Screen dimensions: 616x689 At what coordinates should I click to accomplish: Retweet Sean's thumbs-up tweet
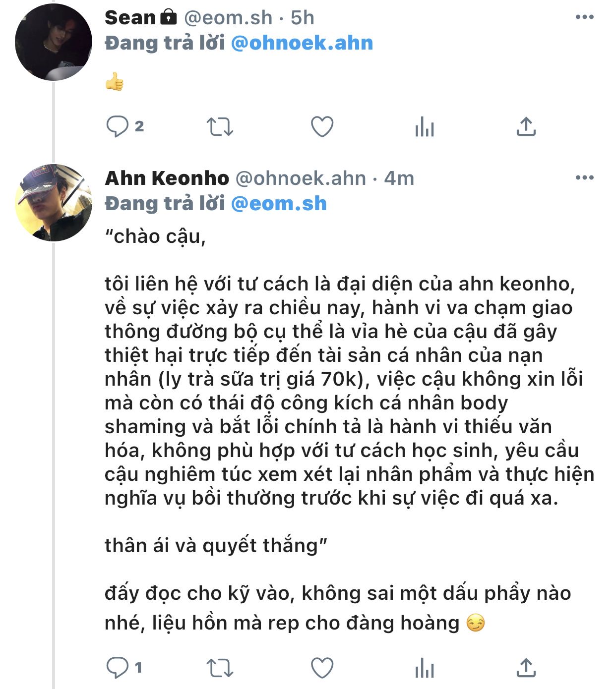click(220, 126)
